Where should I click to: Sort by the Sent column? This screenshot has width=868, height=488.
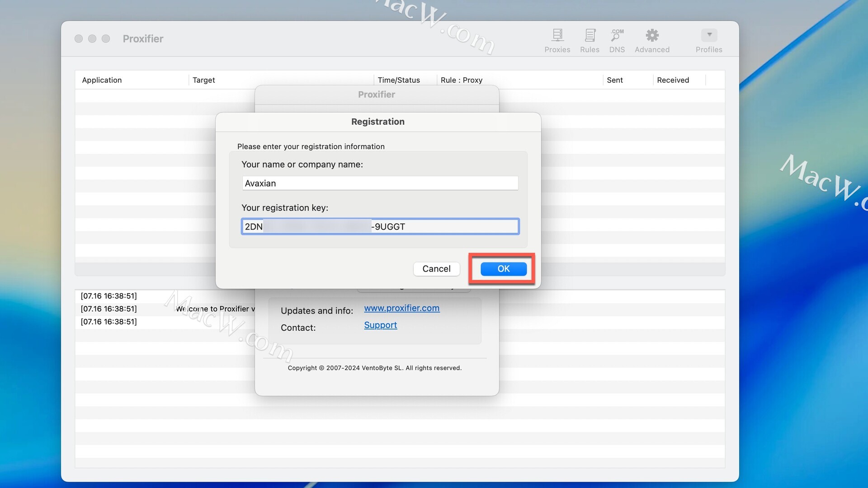pos(615,80)
